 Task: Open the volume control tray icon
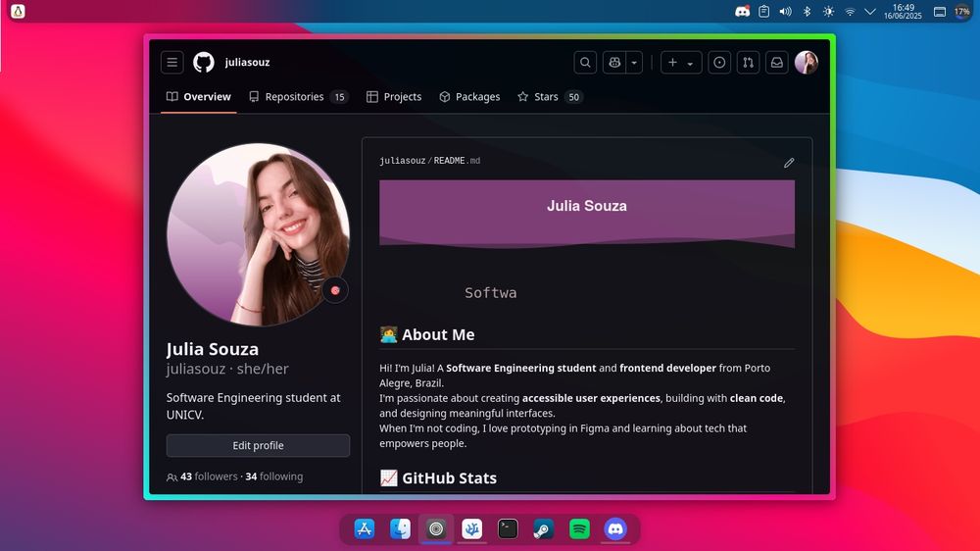[x=786, y=11]
